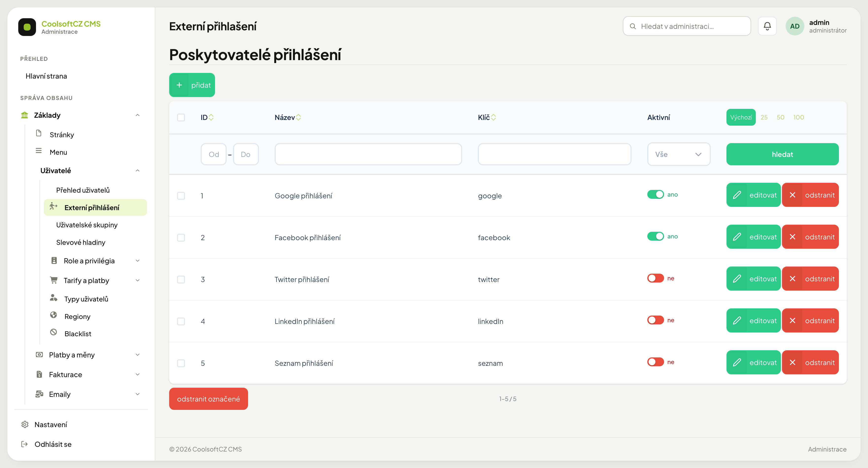Open the Aktivní filter dropdown showing Vše
The width and height of the screenshot is (868, 468).
pos(679,154)
